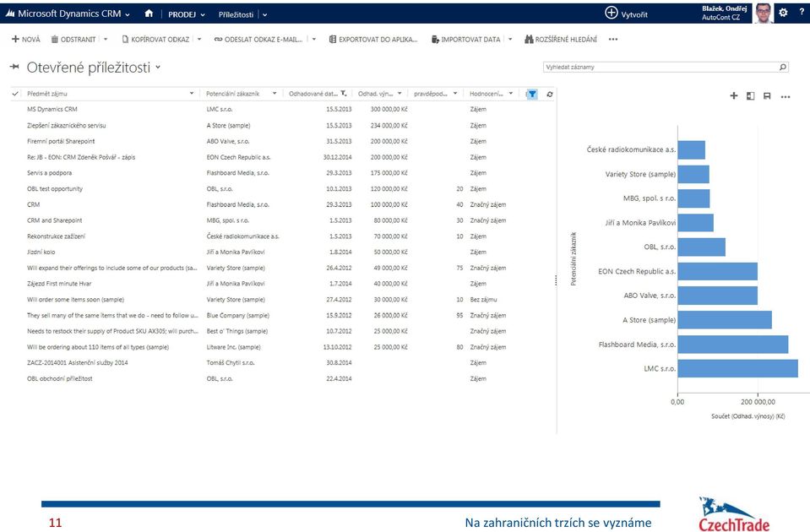The image size is (810, 532).
Task: Click the LMC s.r.o. chart bar
Action: tap(737, 368)
